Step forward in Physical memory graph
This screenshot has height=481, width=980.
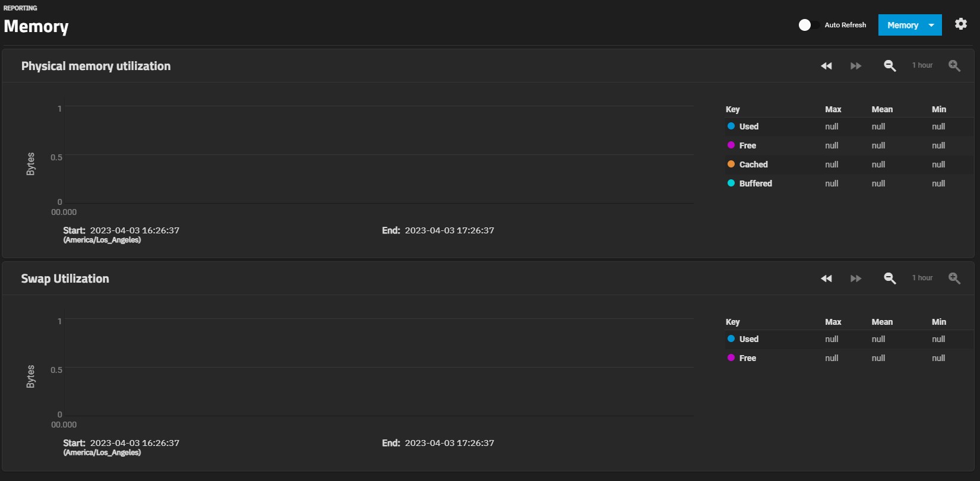tap(856, 66)
